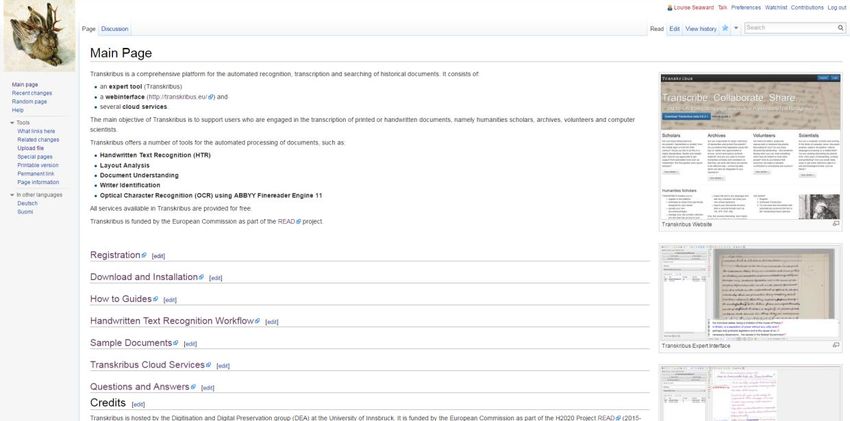The width and height of the screenshot is (850, 421).
Task: Enlarge the Transkribus Expert Interface thumbnail icon
Action: 836,345
